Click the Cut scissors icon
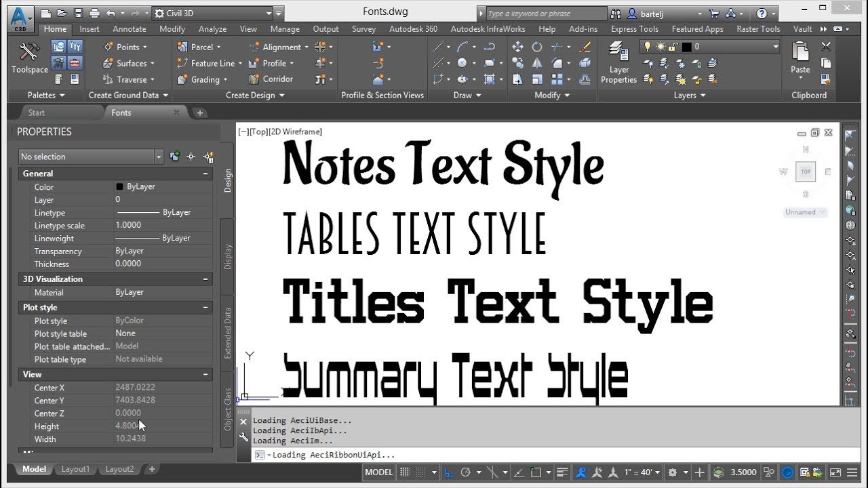This screenshot has width=868, height=488. coord(825,47)
